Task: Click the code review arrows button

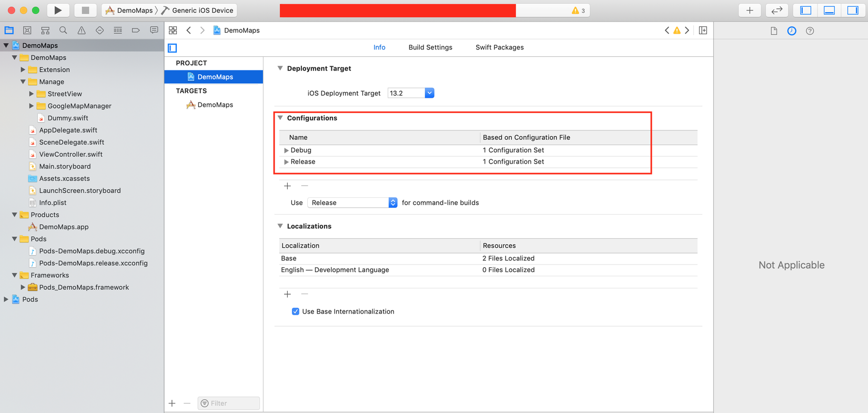Action: [777, 10]
